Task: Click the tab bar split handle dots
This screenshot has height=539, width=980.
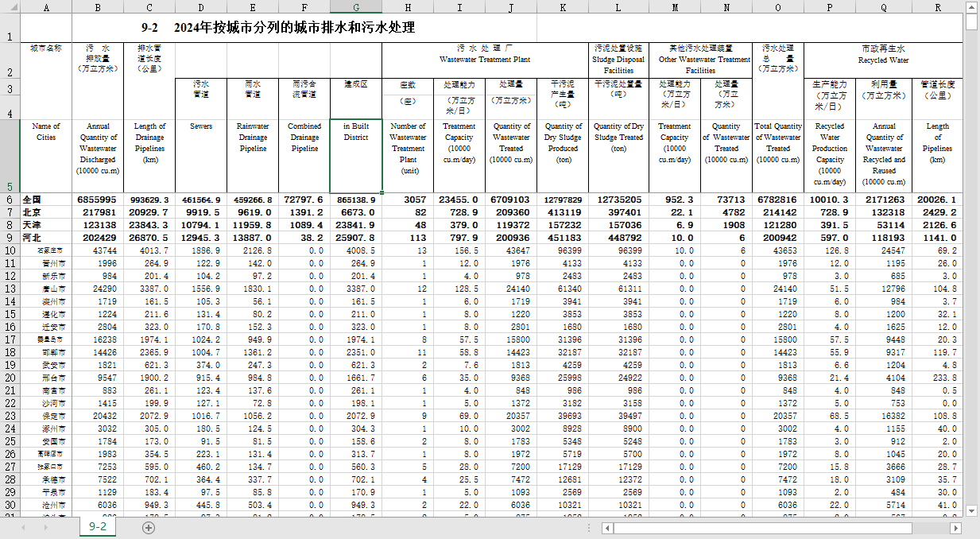Action: (x=589, y=528)
